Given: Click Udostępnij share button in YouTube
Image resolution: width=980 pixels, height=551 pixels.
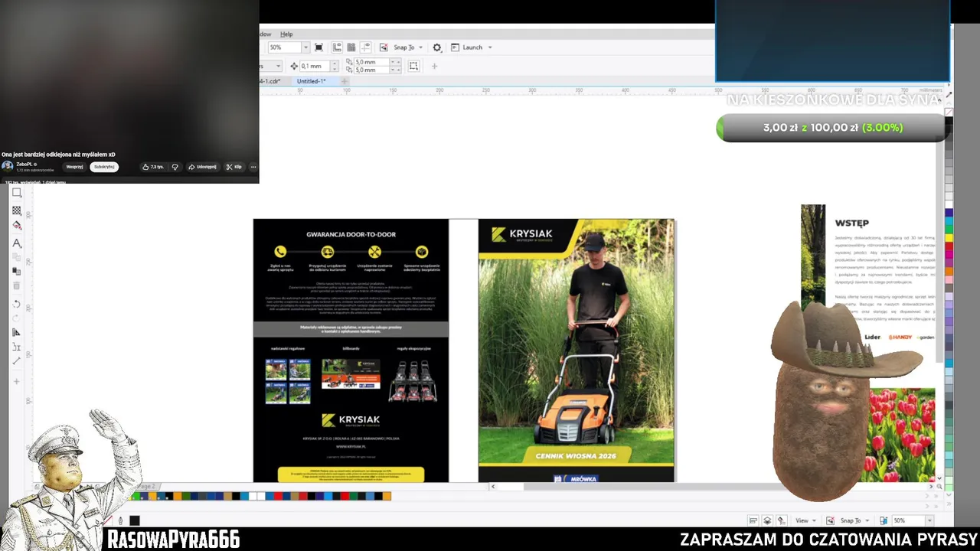Looking at the screenshot, I should click(x=202, y=167).
